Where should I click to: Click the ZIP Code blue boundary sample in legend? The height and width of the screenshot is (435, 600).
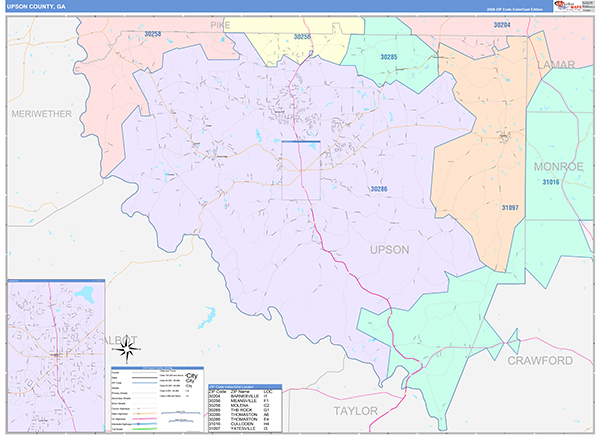tap(145, 383)
